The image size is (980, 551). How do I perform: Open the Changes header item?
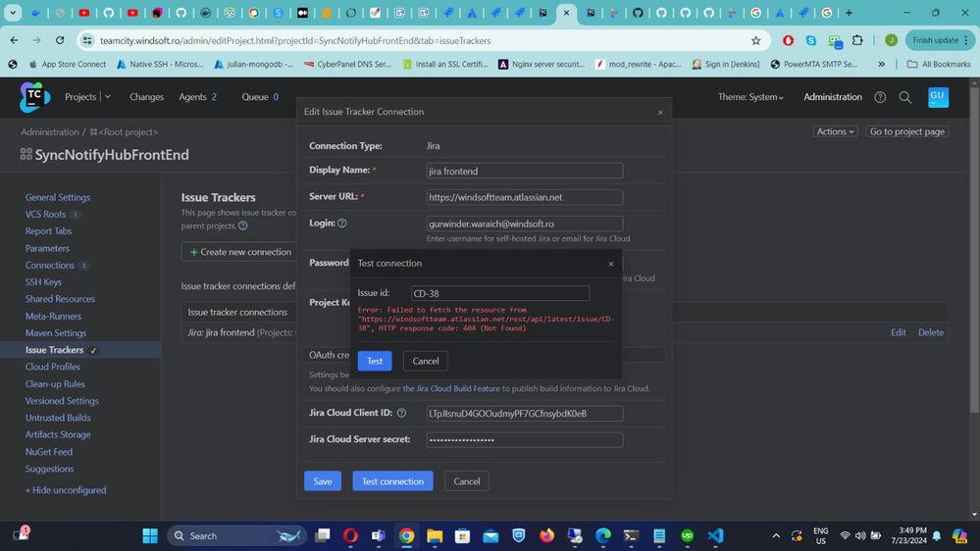point(146,97)
